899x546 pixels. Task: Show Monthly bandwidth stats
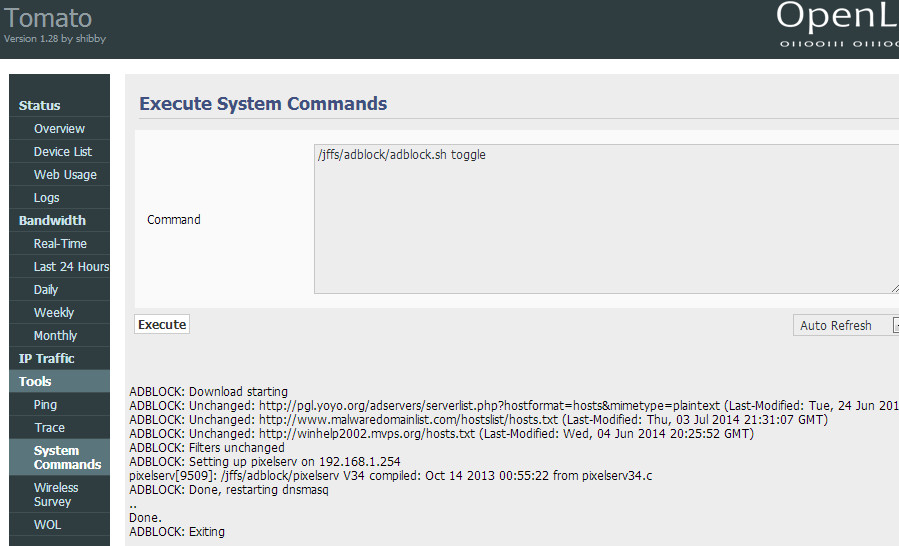tap(55, 335)
